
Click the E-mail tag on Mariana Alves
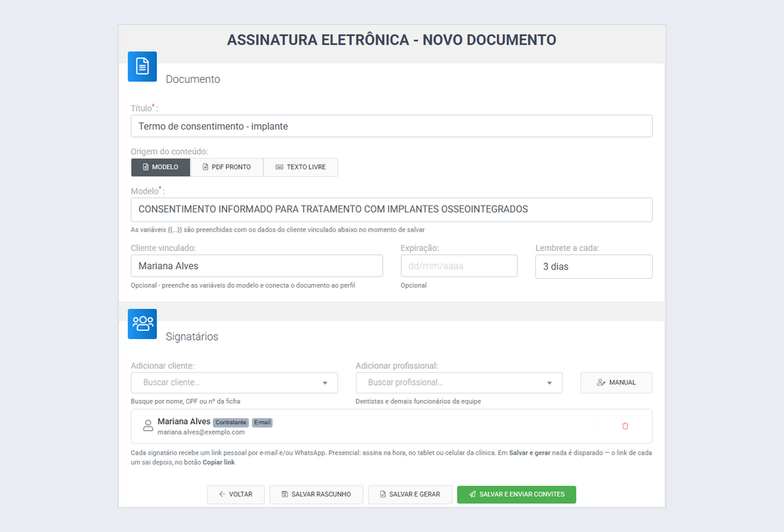click(x=262, y=423)
